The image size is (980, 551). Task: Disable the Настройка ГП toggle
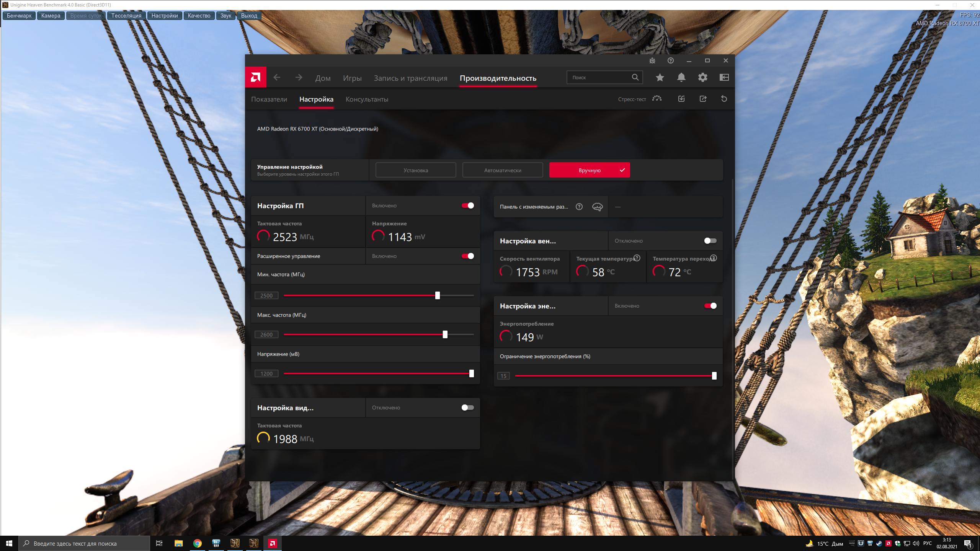467,205
